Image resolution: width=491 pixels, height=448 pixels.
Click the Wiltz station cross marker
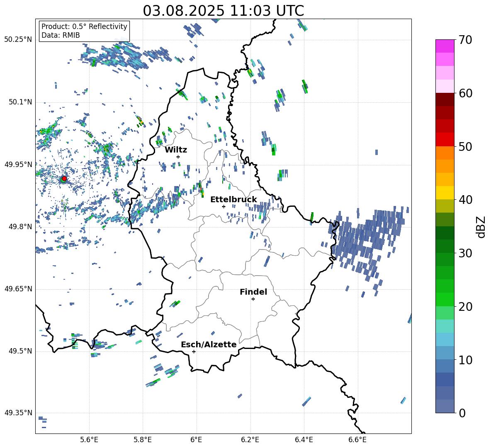178,157
